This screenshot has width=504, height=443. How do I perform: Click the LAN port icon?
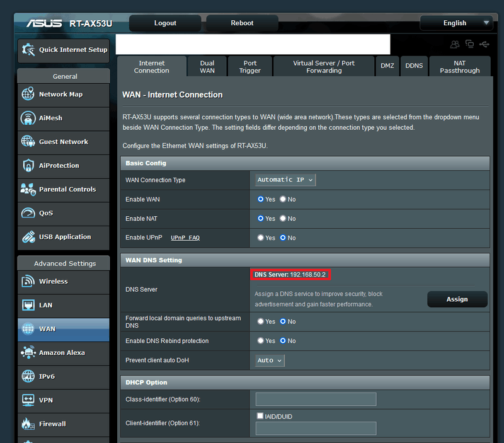[28, 305]
